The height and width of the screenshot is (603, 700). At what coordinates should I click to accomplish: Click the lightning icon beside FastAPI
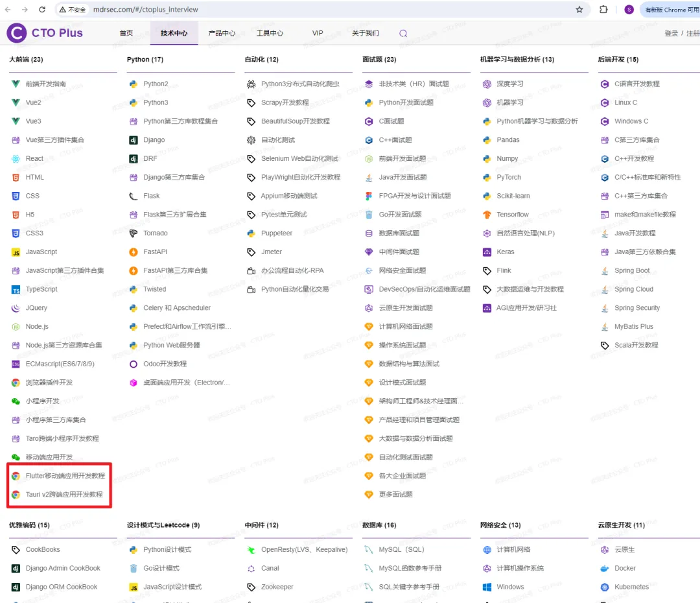point(134,252)
